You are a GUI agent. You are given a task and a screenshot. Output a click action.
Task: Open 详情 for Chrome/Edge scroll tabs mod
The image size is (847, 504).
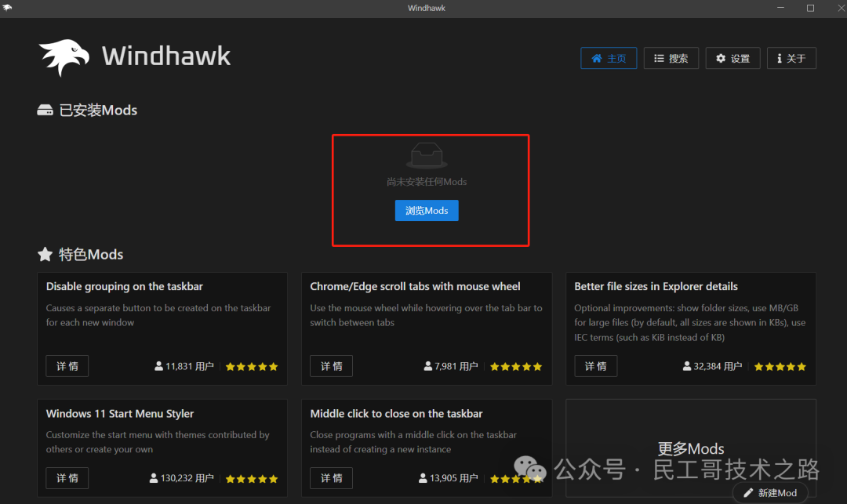click(331, 366)
